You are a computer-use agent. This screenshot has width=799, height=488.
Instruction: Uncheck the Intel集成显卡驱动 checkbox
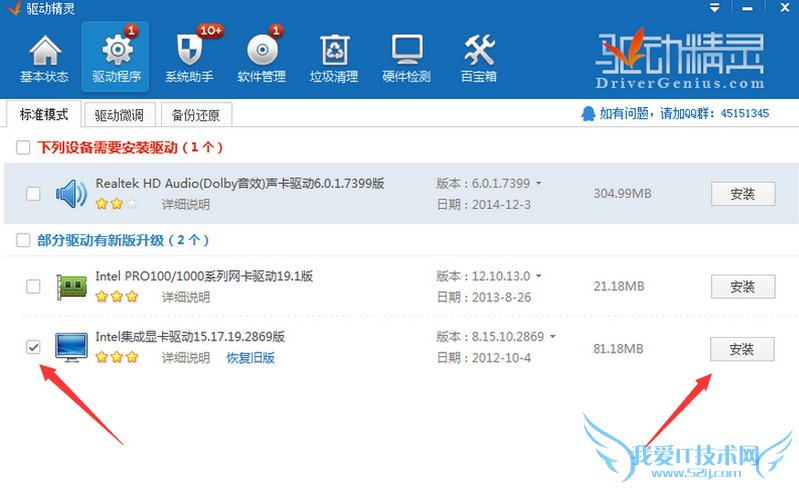tap(33, 347)
